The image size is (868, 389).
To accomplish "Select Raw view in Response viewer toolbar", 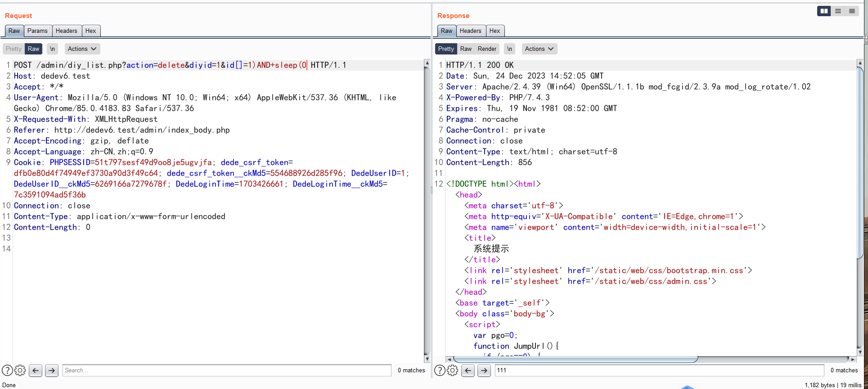I will pyautogui.click(x=466, y=49).
